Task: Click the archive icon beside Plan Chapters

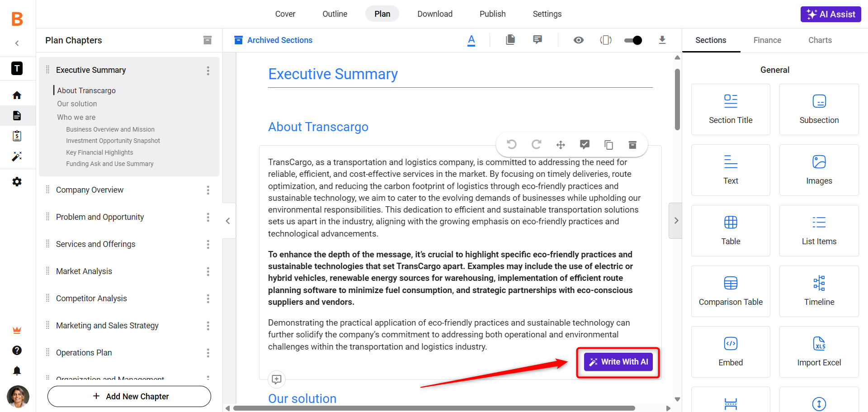Action: 208,40
